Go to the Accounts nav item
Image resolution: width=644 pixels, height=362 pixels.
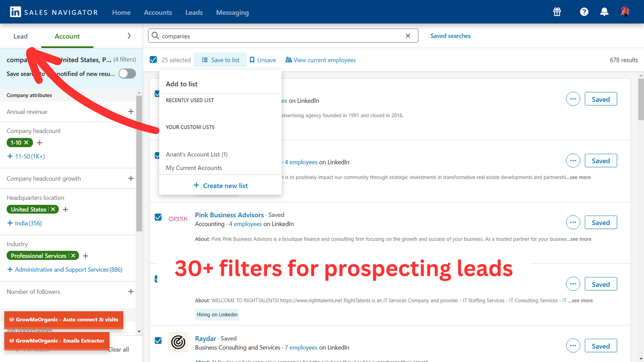coord(158,12)
